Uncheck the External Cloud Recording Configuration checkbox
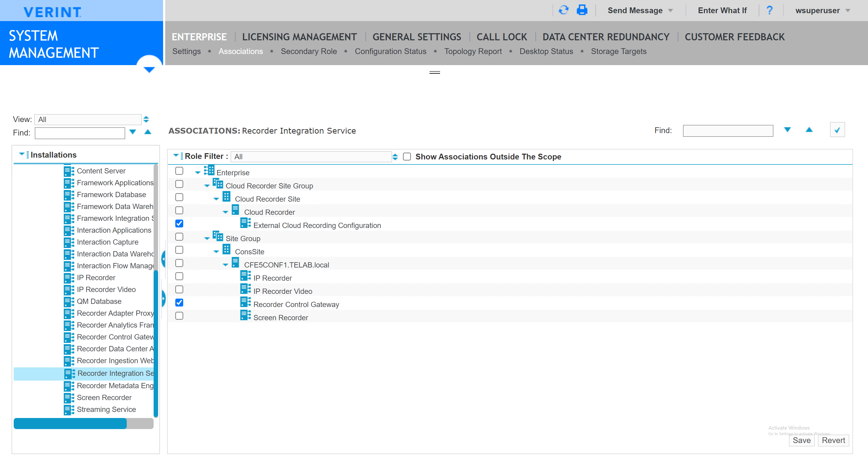This screenshot has height=457, width=868. pos(179,223)
